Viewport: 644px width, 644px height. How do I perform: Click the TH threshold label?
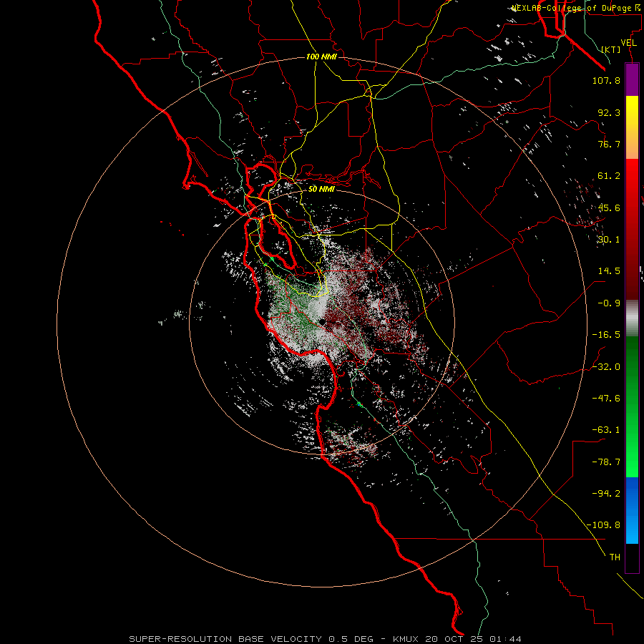(615, 557)
